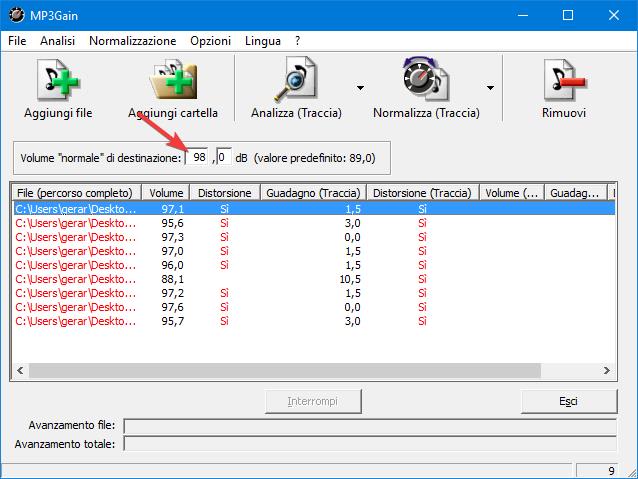Screen dimensions: 638x479
Task: Click the valore predefinito: 89,0 label
Action: pos(314,158)
